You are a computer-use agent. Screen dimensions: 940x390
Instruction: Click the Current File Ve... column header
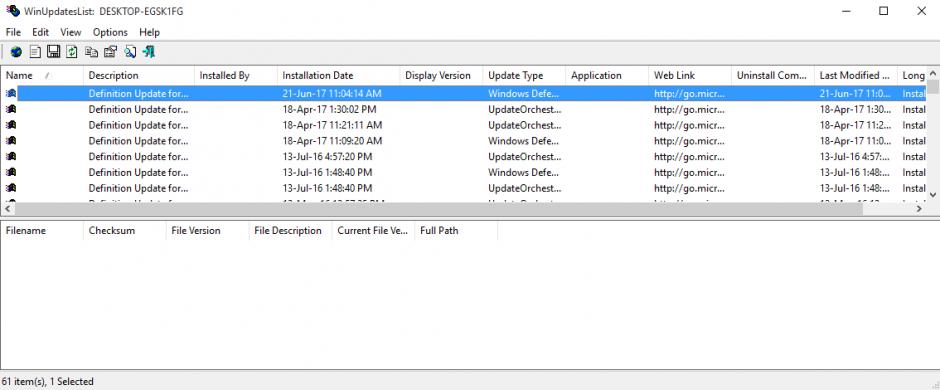373,231
